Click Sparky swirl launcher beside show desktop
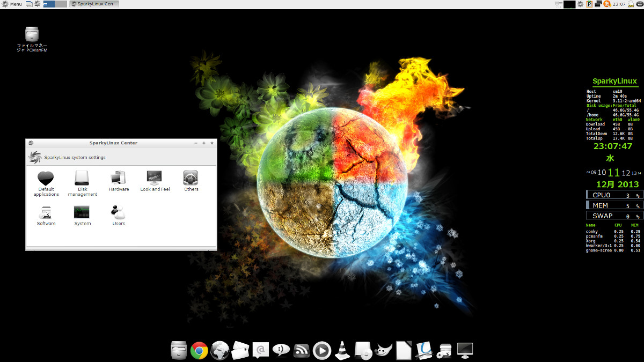Screen dimensions: 644x362 pyautogui.click(x=37, y=4)
